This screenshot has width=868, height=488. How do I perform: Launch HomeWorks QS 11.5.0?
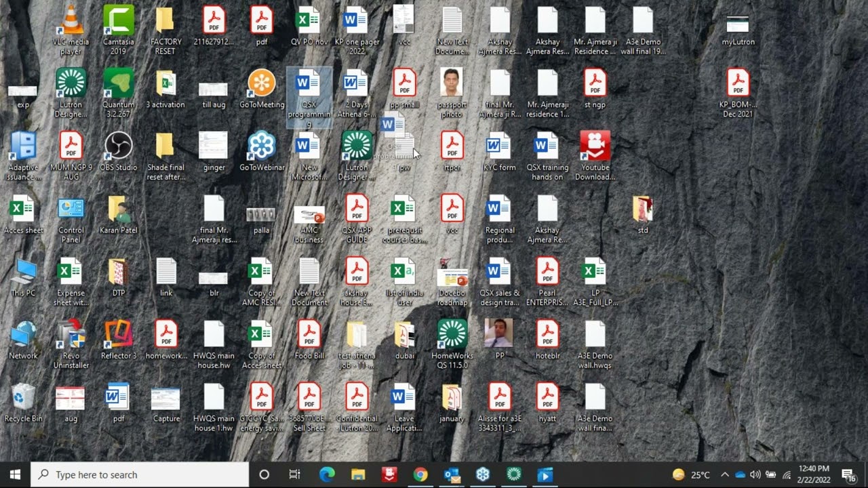452,344
